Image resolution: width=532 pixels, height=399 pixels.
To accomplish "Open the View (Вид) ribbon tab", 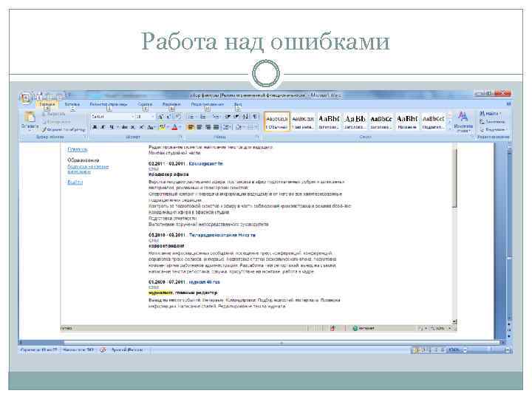I will 238,104.
